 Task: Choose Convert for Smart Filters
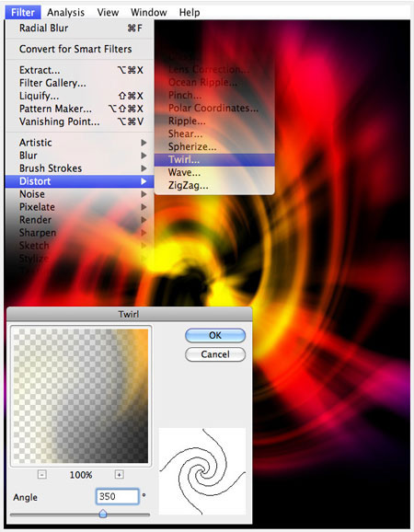80,49
